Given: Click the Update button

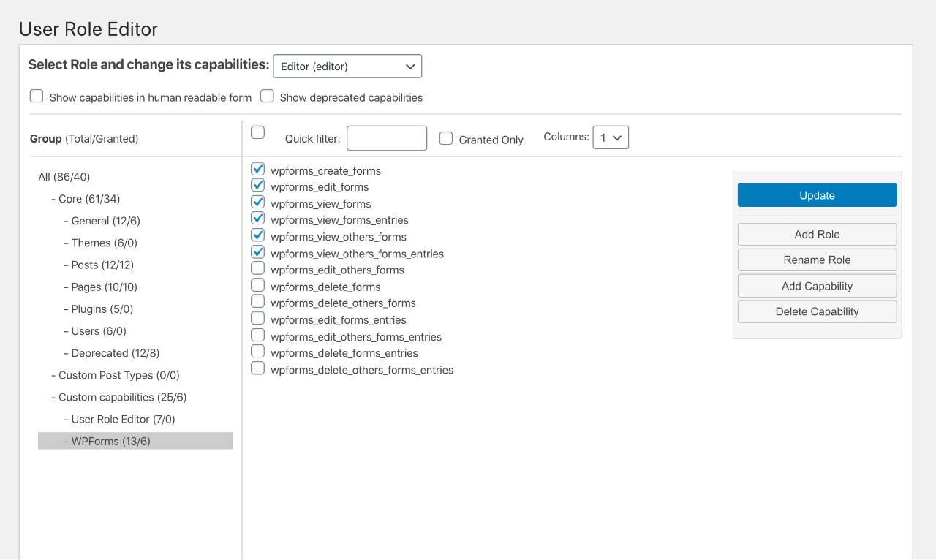Looking at the screenshot, I should pyautogui.click(x=817, y=195).
